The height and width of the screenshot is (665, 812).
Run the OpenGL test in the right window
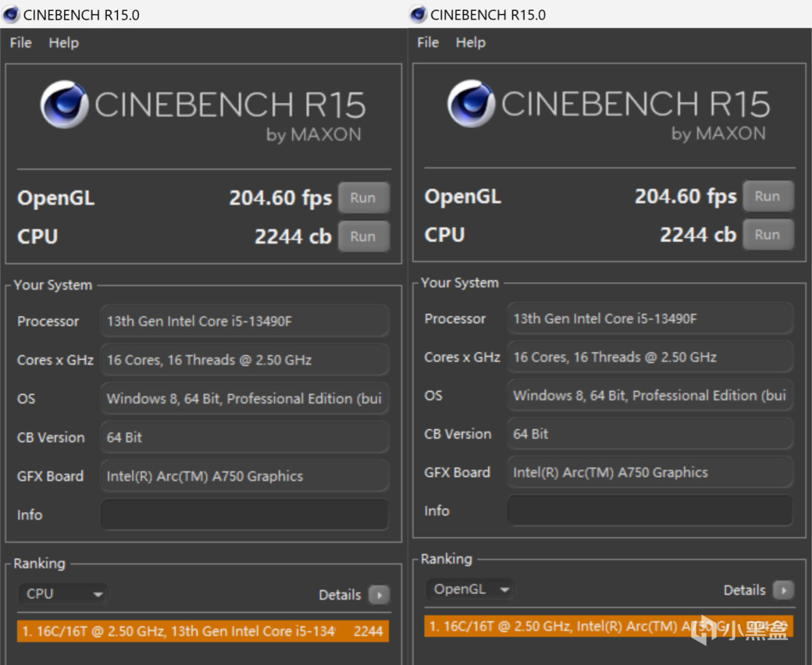point(768,196)
